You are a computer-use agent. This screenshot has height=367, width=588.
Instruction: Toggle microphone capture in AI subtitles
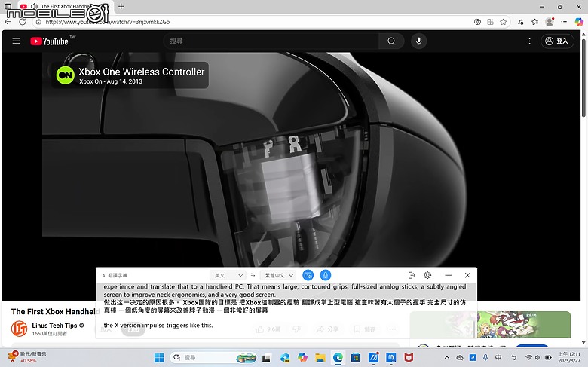pyautogui.click(x=326, y=275)
